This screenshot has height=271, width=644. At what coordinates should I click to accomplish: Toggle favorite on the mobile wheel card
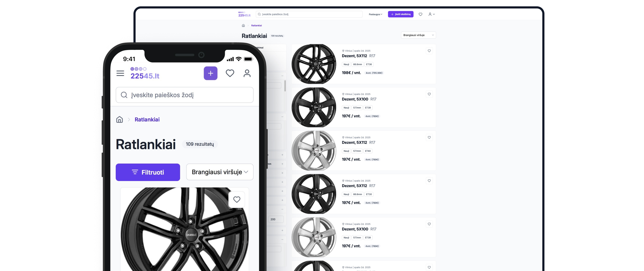(237, 200)
